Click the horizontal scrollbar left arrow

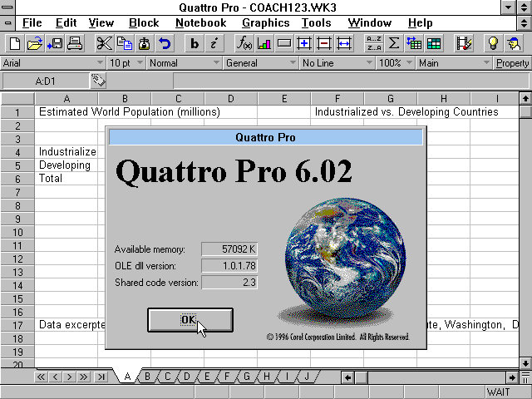pyautogui.click(x=347, y=377)
